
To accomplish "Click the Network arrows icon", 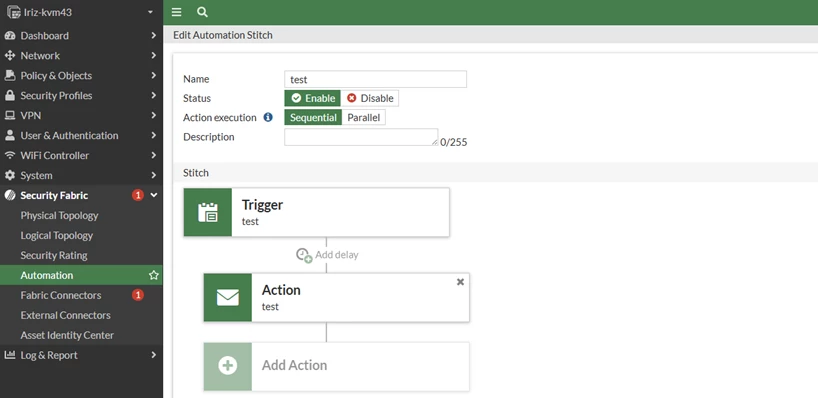I will click(x=10, y=55).
